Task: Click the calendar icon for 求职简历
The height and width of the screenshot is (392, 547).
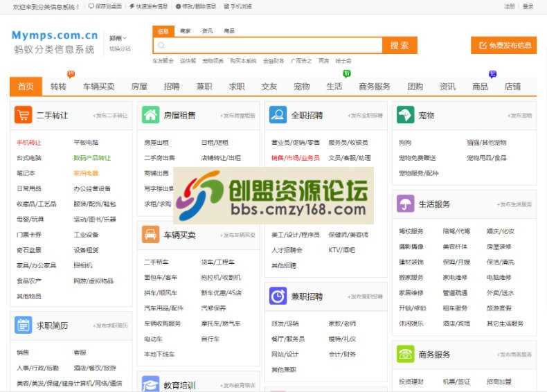Action: pos(23,325)
